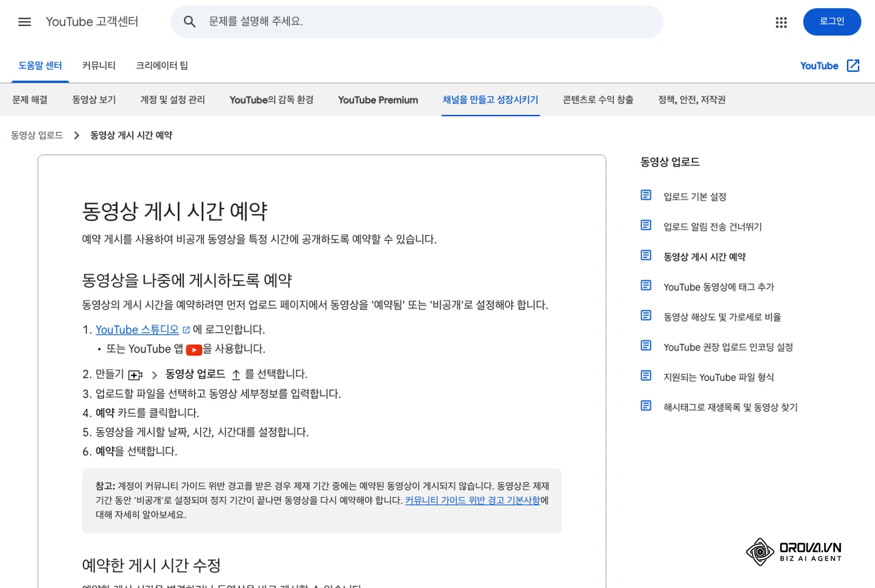The width and height of the screenshot is (875, 588).
Task: Open 업로드 알림 전송 건너뛰기 article
Action: (x=713, y=227)
